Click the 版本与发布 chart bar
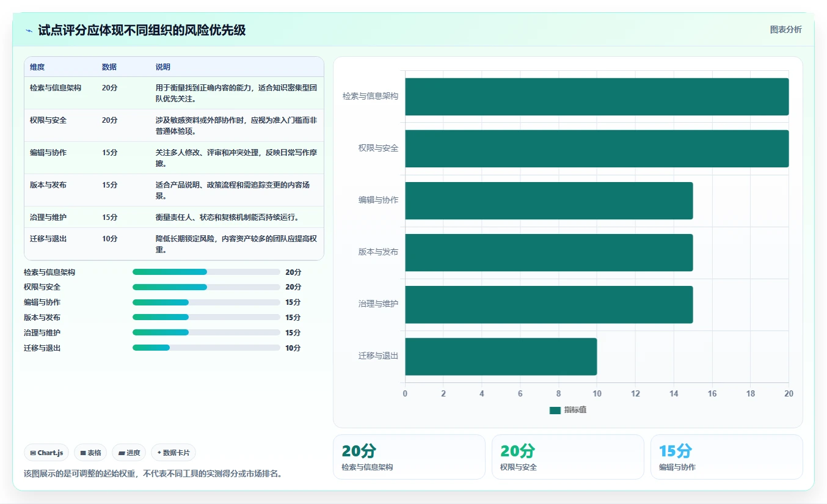 point(548,252)
